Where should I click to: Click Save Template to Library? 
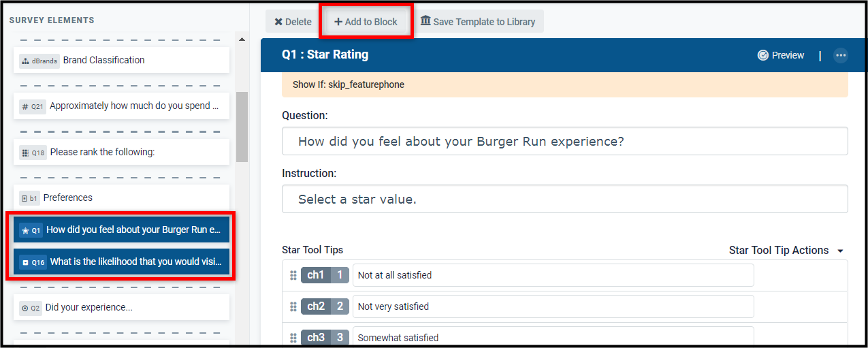point(478,22)
